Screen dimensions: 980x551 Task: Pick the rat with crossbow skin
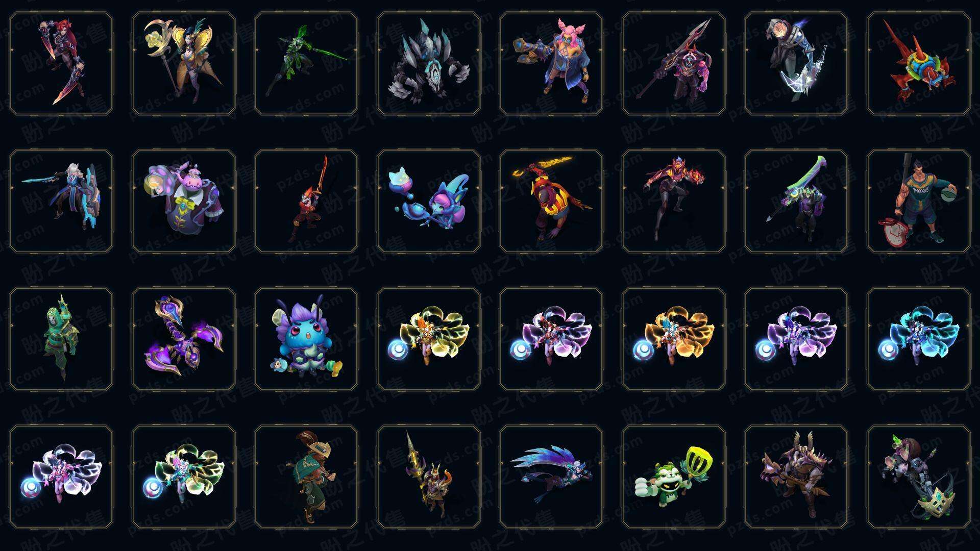click(x=919, y=477)
